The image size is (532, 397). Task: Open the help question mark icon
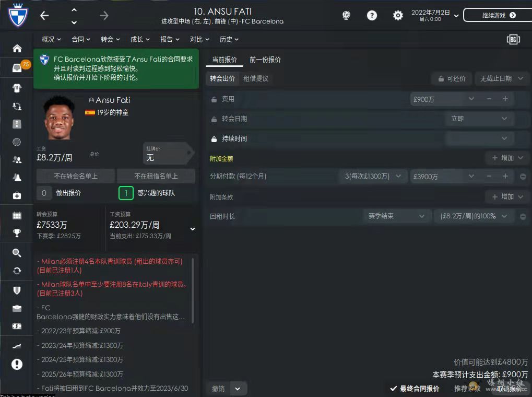point(372,15)
